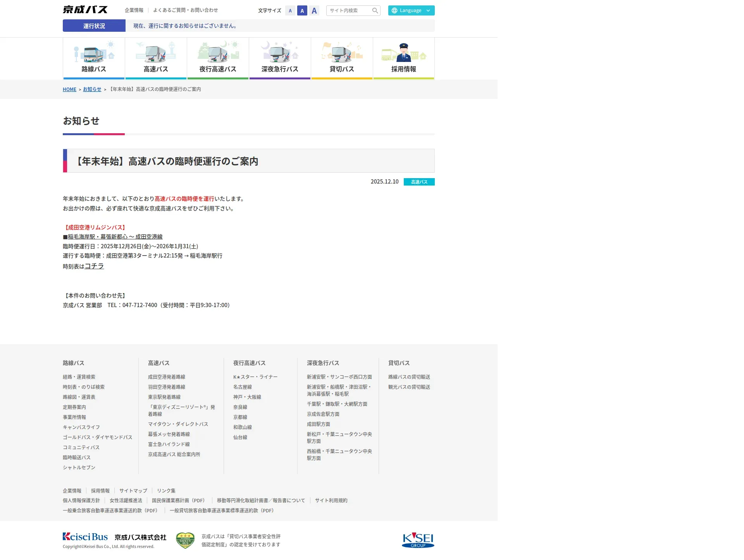Open the コチラ timetable link
This screenshot has width=744, height=560.
[x=94, y=266]
